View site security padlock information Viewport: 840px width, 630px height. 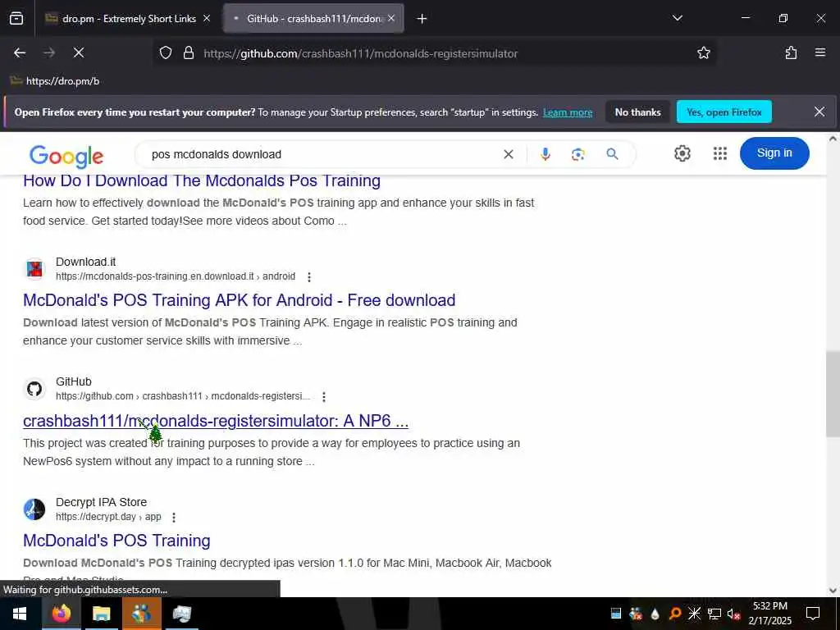point(189,53)
